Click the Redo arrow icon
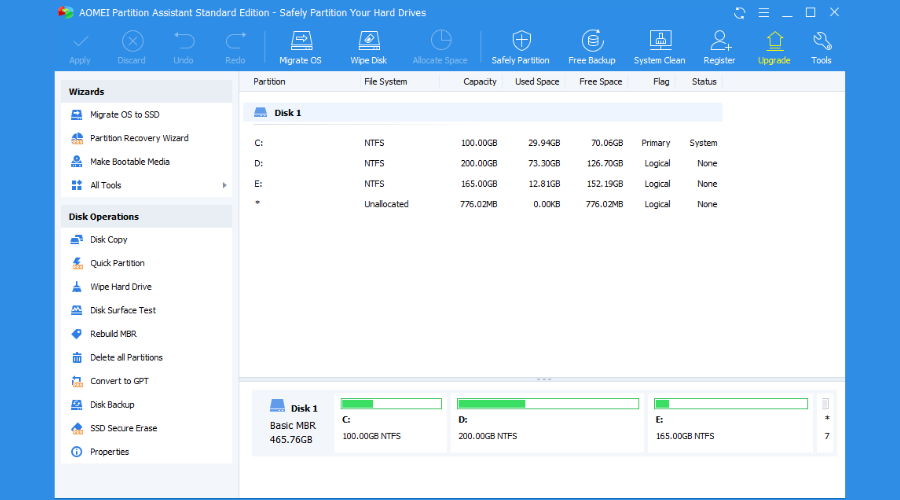 click(x=235, y=41)
